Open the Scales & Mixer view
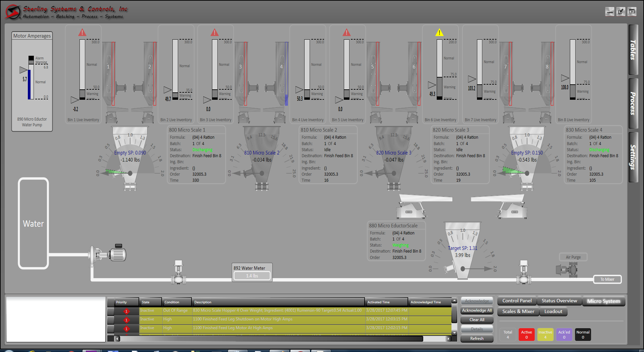Viewport: 644px width, 352px height. click(x=518, y=311)
